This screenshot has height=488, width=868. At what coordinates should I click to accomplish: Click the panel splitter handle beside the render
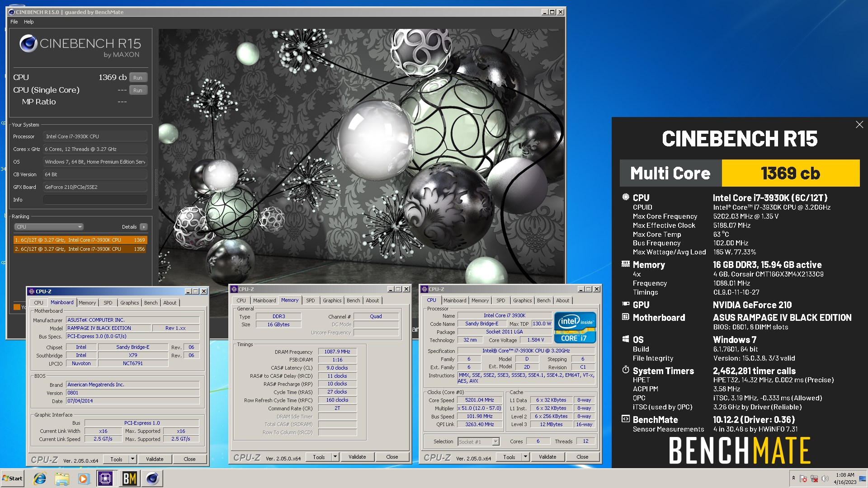156,182
